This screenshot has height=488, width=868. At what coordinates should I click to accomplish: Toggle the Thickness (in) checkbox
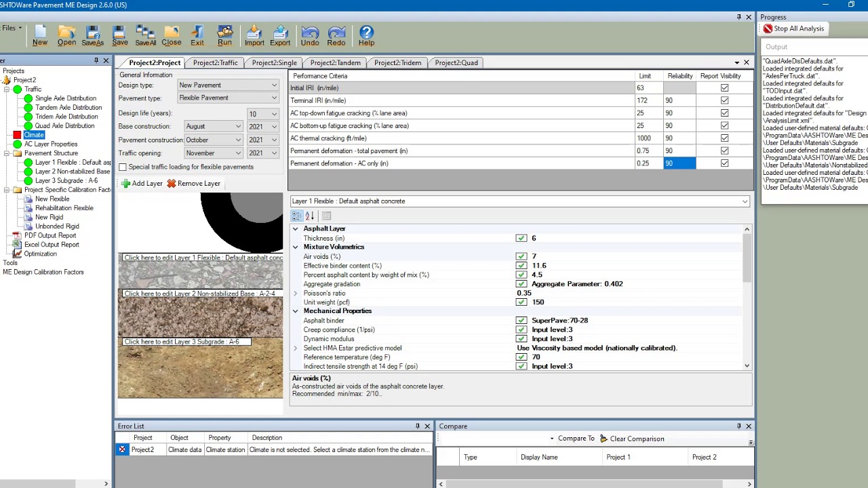point(521,238)
